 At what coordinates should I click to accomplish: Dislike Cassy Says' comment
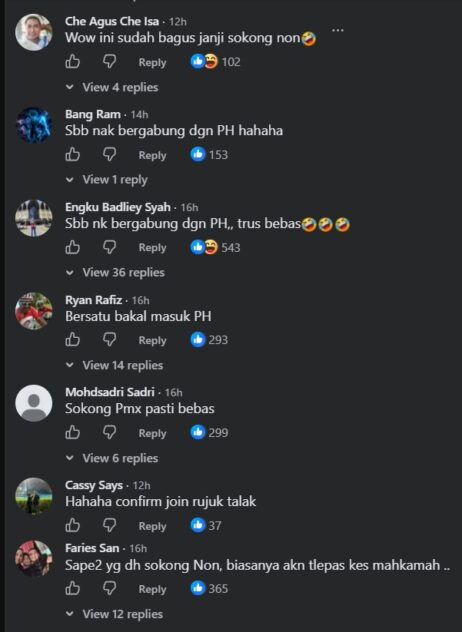pos(109,525)
